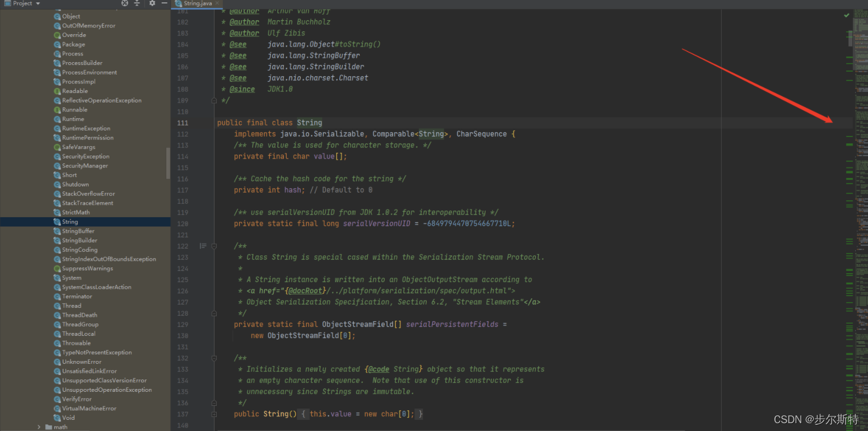868x431 pixels.
Task: Click the green inspection checkmark indicator
Action: click(x=847, y=15)
